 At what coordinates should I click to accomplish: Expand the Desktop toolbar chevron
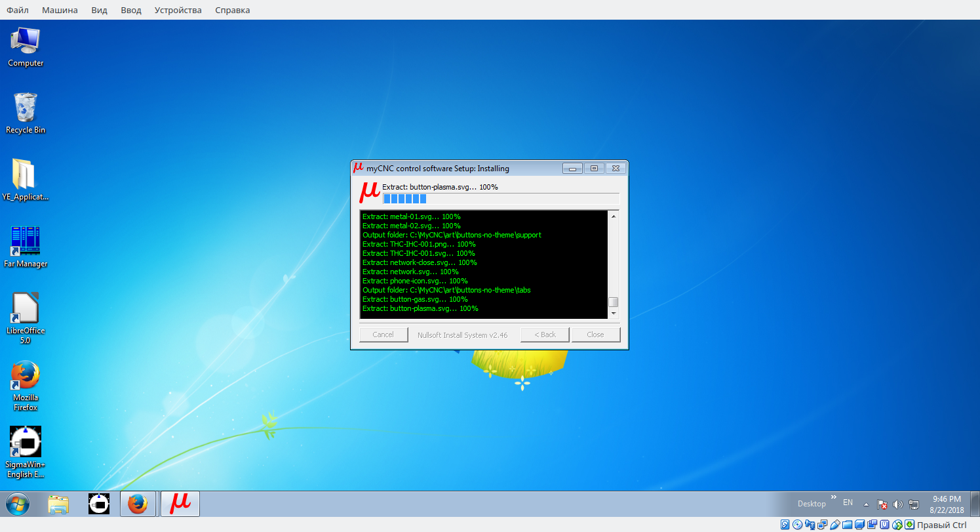834,498
